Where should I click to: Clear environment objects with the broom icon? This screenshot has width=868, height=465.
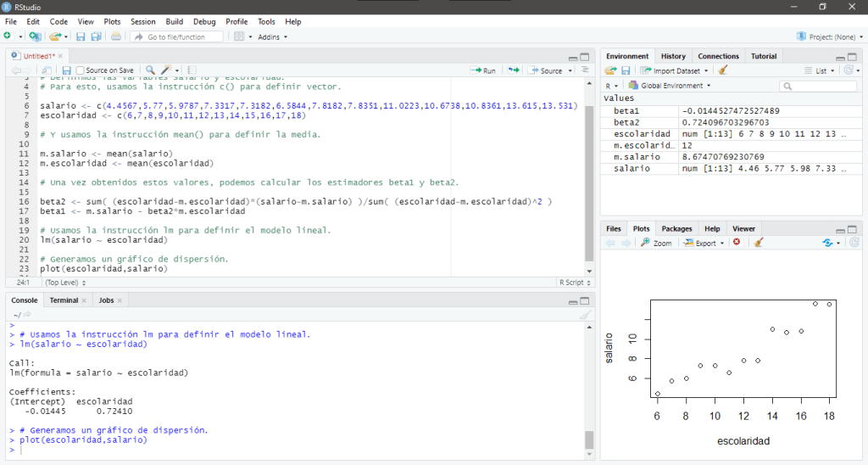click(x=722, y=70)
